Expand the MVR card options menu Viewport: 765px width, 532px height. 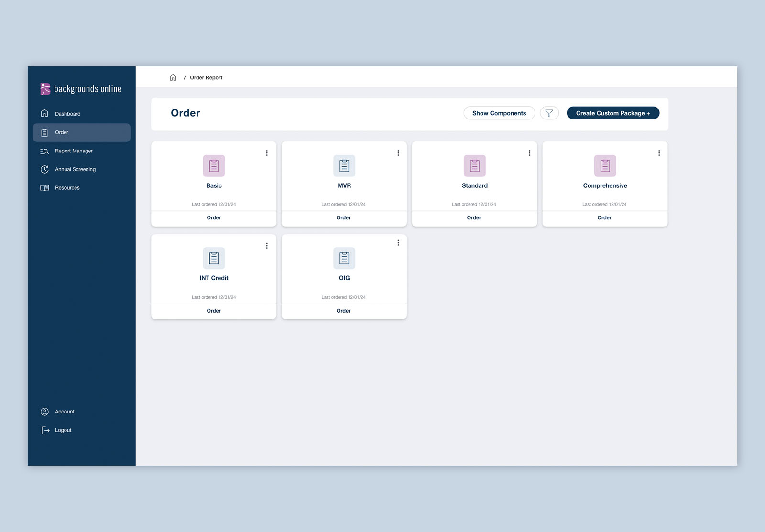tap(398, 153)
